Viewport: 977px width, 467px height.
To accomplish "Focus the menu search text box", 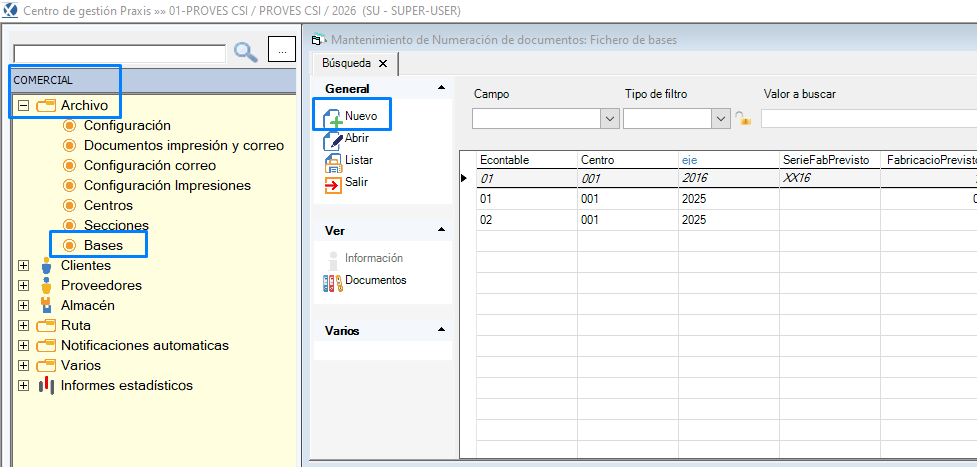I will pyautogui.click(x=120, y=54).
